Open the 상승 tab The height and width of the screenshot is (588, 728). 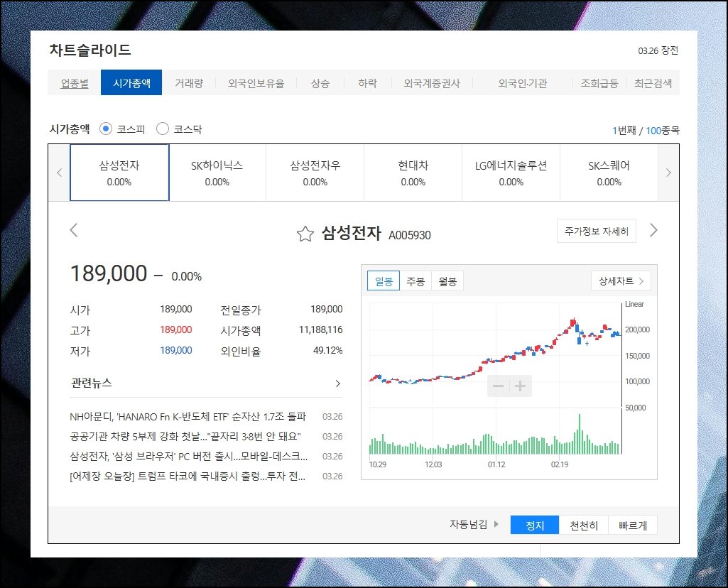pos(320,83)
